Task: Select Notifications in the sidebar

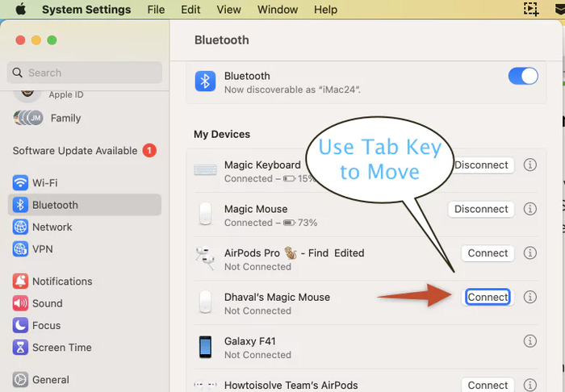Action: [62, 281]
